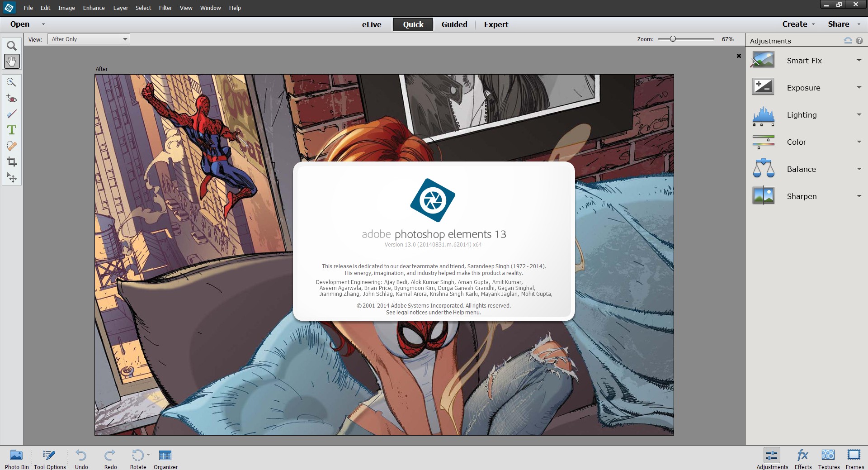The height and width of the screenshot is (470, 868).
Task: Show the Tool Options panel
Action: 50,459
